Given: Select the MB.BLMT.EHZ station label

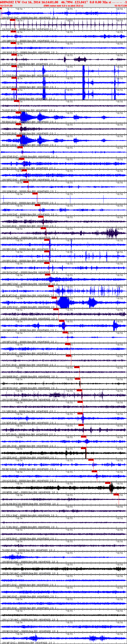Looking at the screenshot, I should coord(10,296).
